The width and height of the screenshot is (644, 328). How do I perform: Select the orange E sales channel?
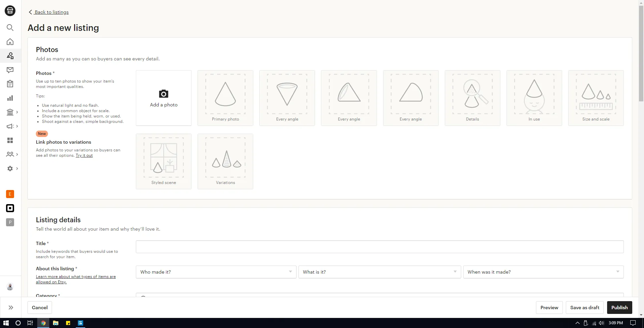pyautogui.click(x=10, y=194)
